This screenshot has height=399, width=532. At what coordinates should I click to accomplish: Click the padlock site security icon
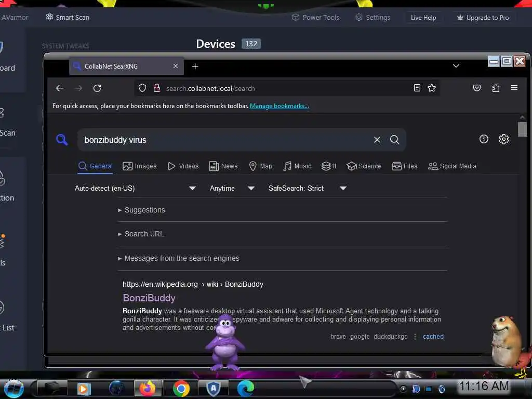[157, 88]
